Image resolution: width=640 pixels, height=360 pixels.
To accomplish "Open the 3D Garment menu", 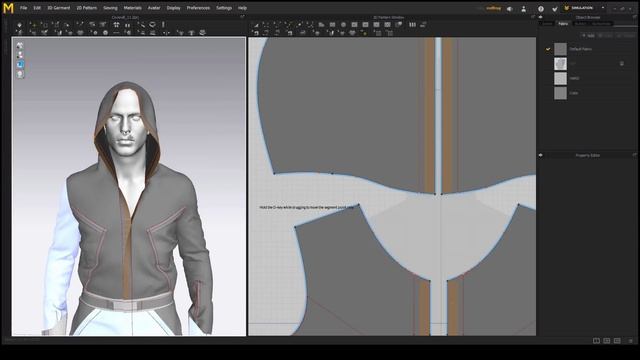I will click(x=59, y=8).
